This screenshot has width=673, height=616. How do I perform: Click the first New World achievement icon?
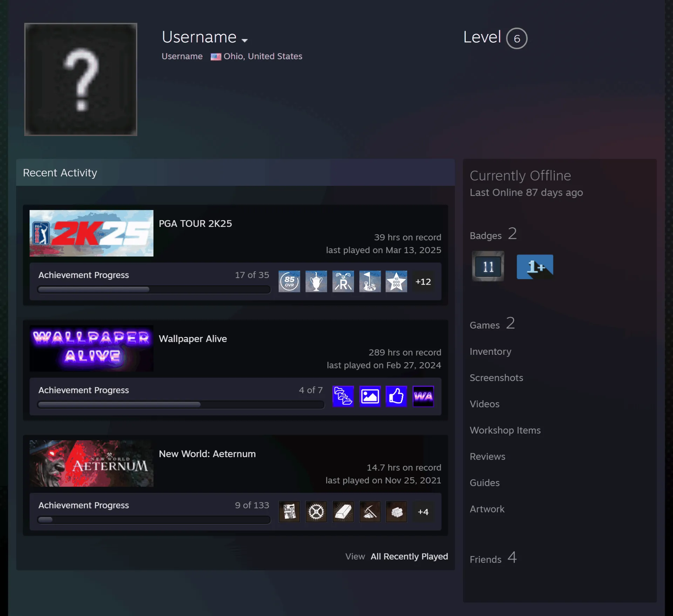tap(289, 512)
